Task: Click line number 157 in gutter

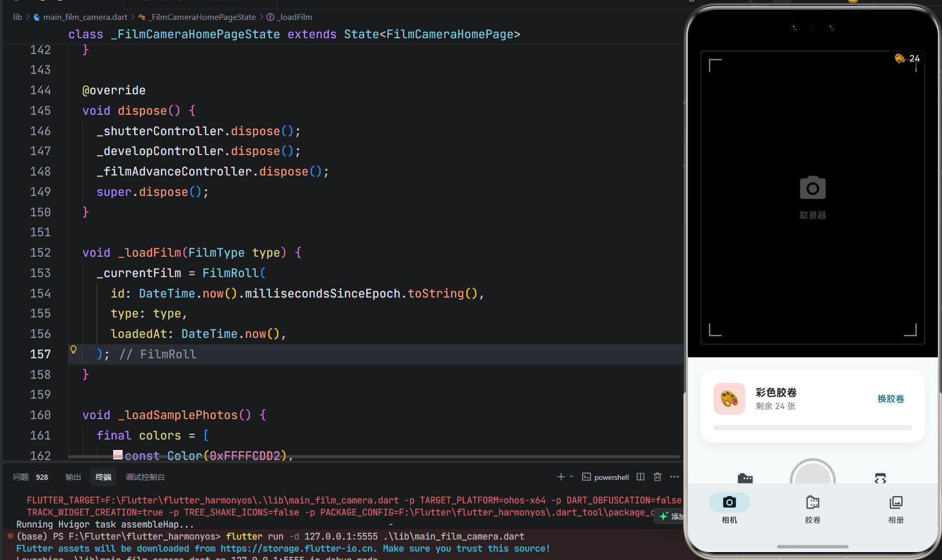Action: [x=40, y=354]
